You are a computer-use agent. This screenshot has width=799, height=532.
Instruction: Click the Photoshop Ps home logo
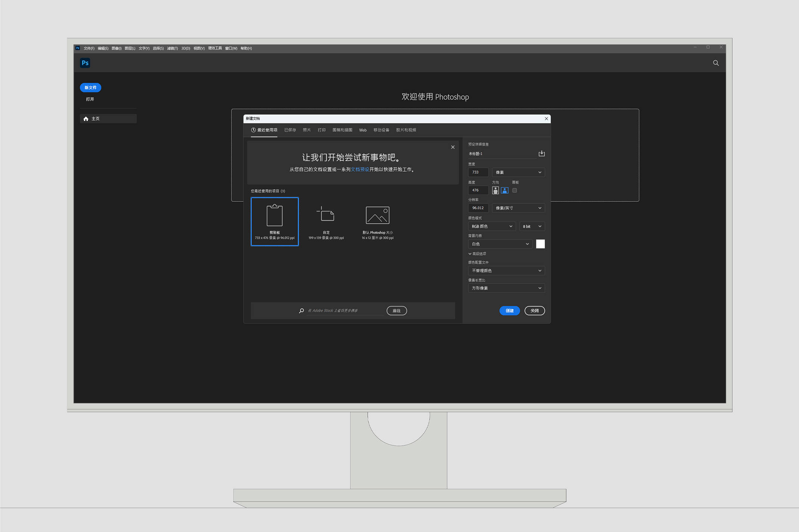85,63
